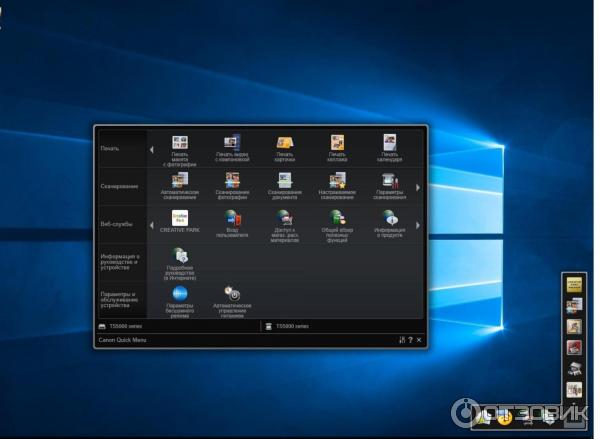The height and width of the screenshot is (439, 600).
Task: Click the photo scan icon (Сканирование фотографии)
Action: (232, 181)
